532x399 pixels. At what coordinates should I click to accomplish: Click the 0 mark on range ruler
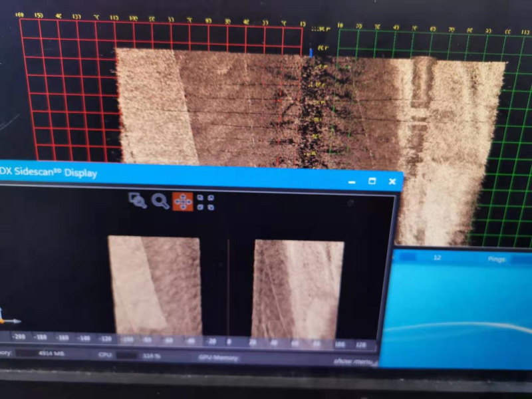pos(228,342)
